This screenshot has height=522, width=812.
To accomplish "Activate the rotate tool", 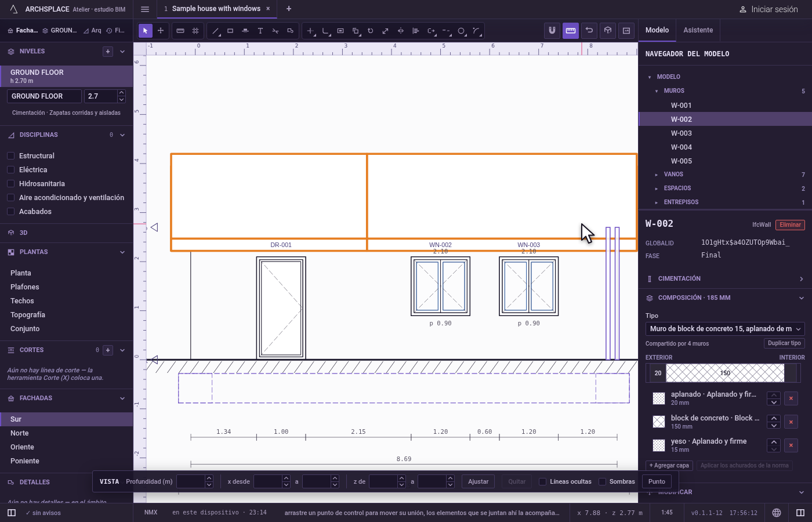I will point(371,31).
